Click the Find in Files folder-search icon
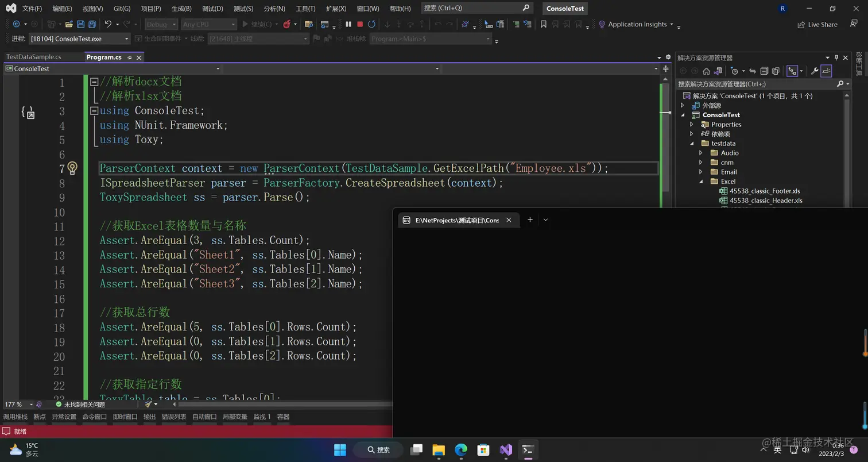This screenshot has height=462, width=868. click(308, 24)
